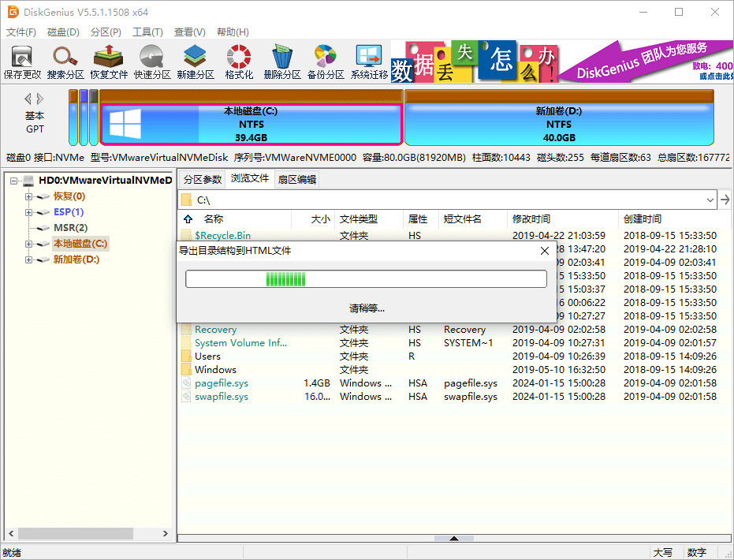Open the 搜索分区 search partition tool
The width and height of the screenshot is (734, 560).
(x=65, y=62)
